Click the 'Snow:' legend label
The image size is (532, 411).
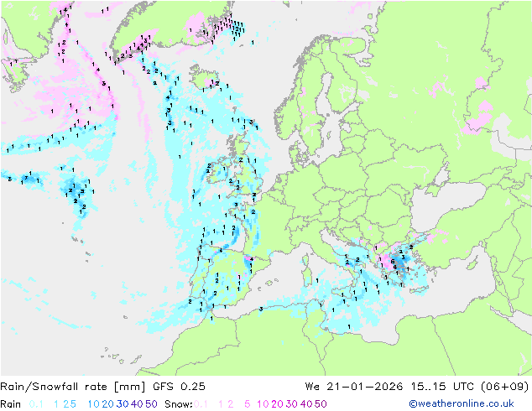pos(179,404)
